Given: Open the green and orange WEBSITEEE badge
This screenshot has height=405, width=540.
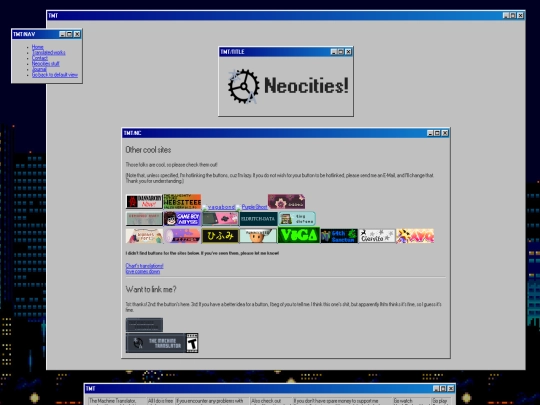Looking at the screenshot, I should [x=182, y=201].
